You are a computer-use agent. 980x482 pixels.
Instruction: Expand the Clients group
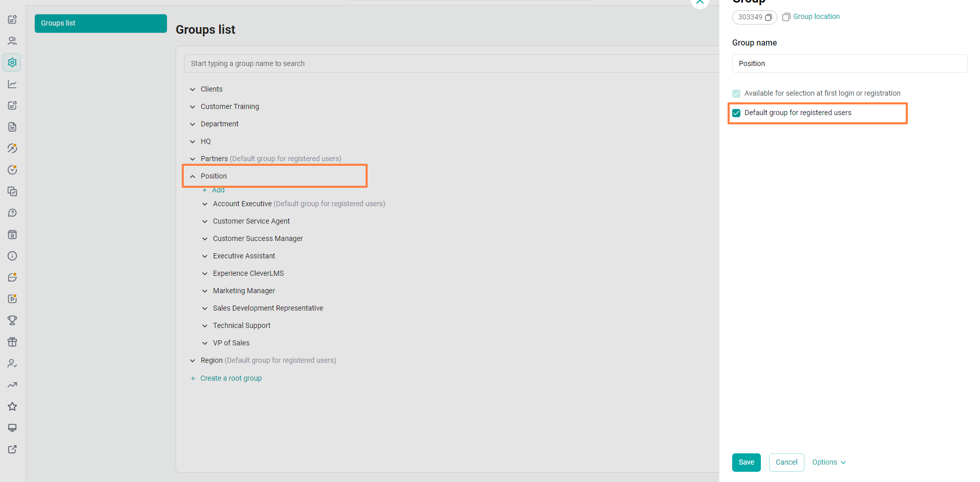(193, 90)
